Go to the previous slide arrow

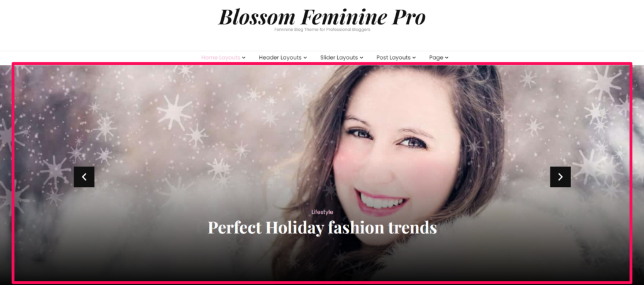[84, 177]
